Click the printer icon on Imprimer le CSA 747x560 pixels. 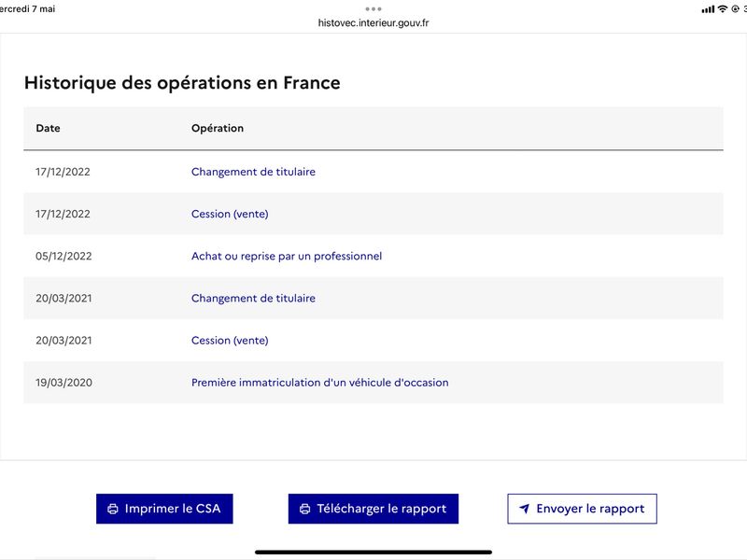pos(113,509)
